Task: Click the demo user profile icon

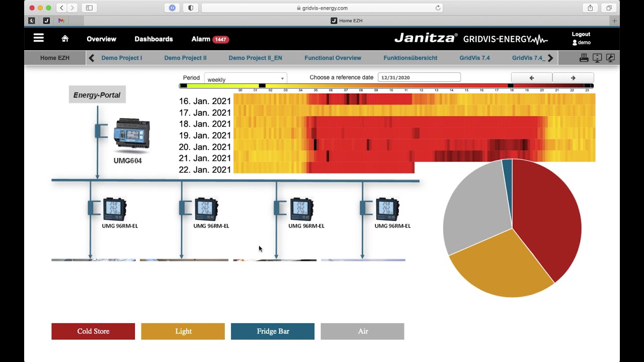Action: point(575,43)
